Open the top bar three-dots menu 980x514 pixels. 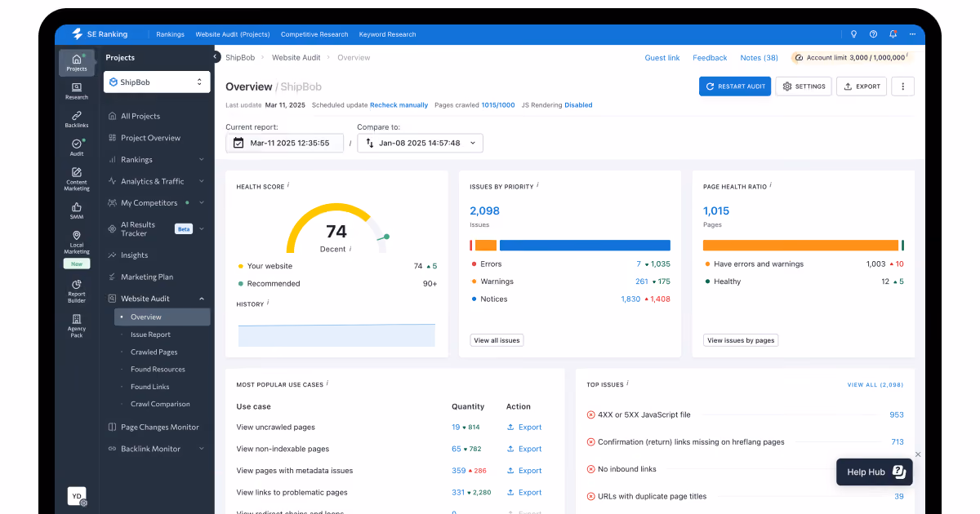912,34
